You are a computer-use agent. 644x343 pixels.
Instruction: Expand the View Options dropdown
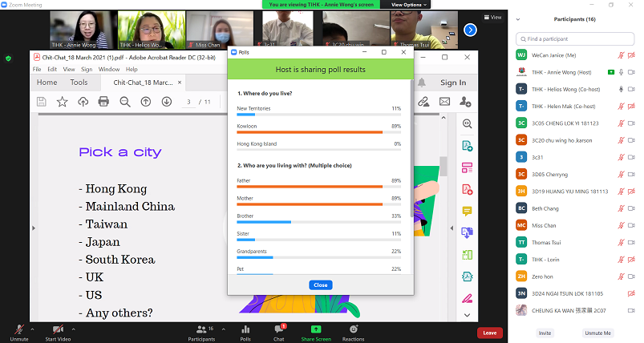[407, 5]
